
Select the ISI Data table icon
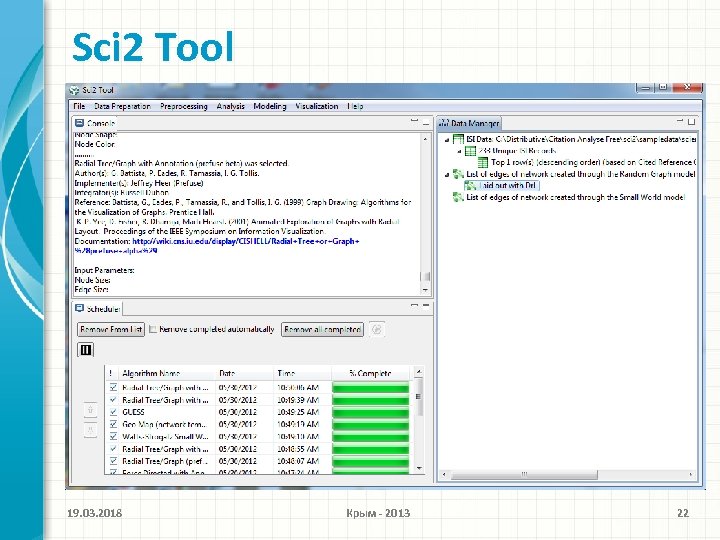point(458,139)
